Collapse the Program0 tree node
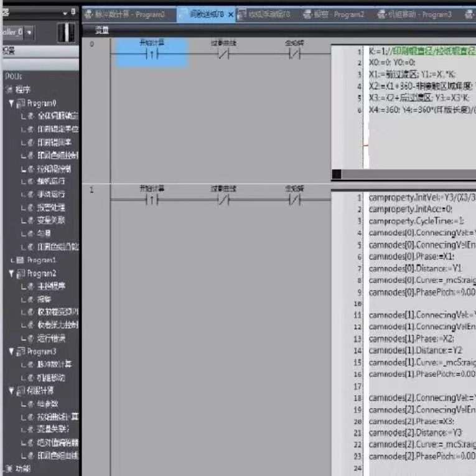Viewport: 476px width, 476px height. pyautogui.click(x=12, y=103)
